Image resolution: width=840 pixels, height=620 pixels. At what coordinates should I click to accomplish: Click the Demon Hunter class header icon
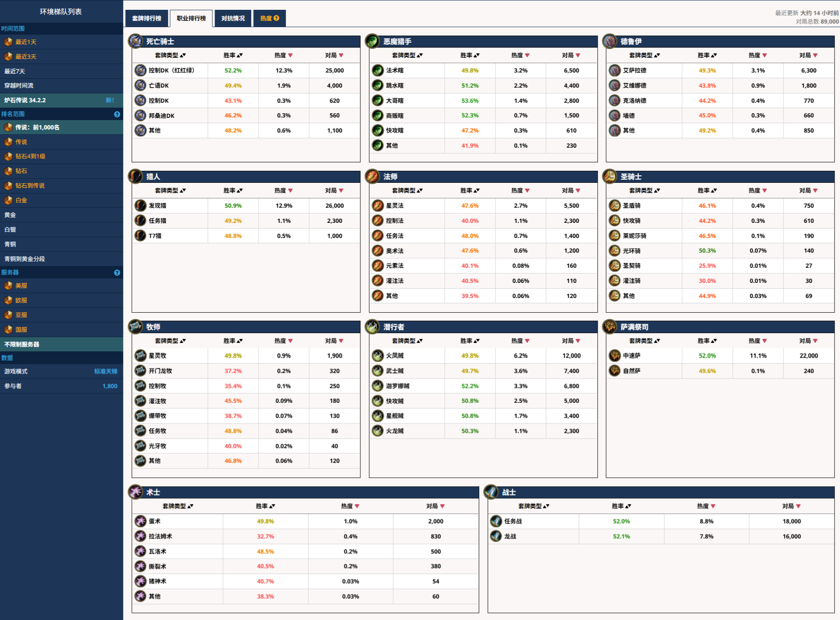pos(372,41)
